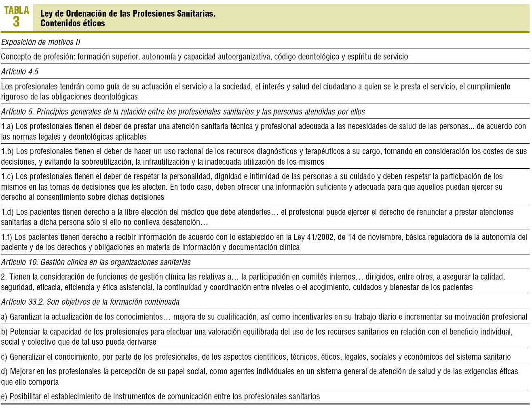Click the 'Concepto de profesión' row

pos(204,57)
